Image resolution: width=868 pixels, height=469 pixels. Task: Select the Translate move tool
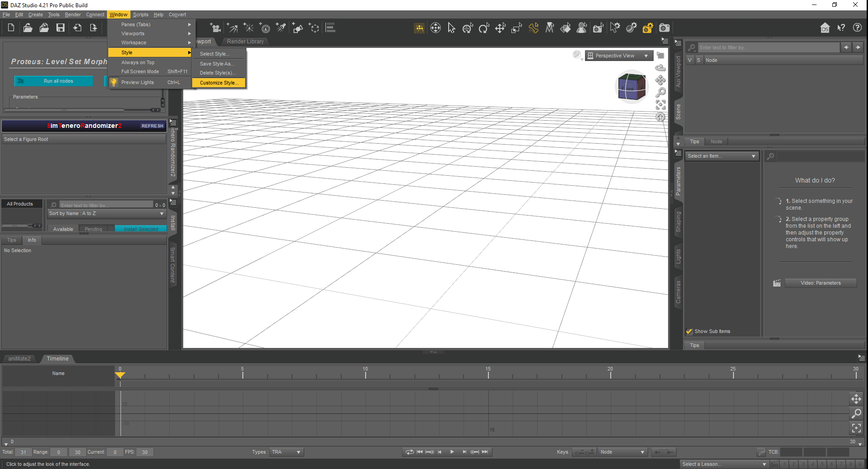pyautogui.click(x=500, y=28)
